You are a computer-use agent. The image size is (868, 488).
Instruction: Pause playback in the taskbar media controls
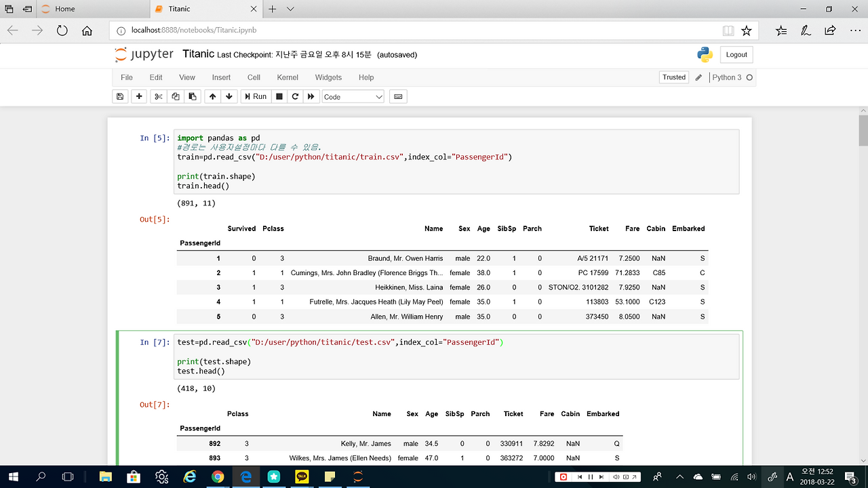[591, 477]
